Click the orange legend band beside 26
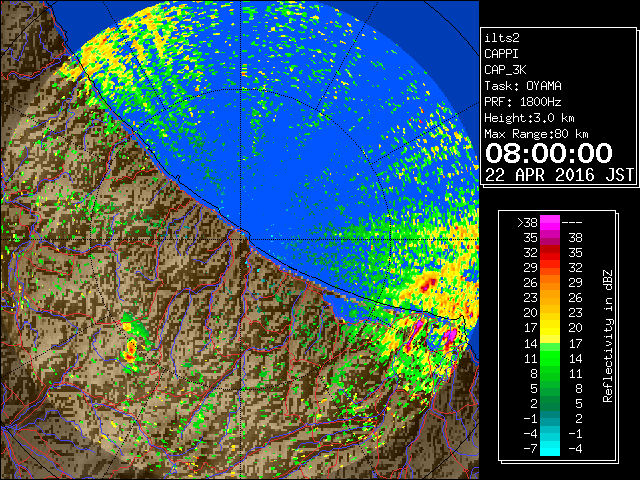The image size is (640, 480). (x=550, y=282)
